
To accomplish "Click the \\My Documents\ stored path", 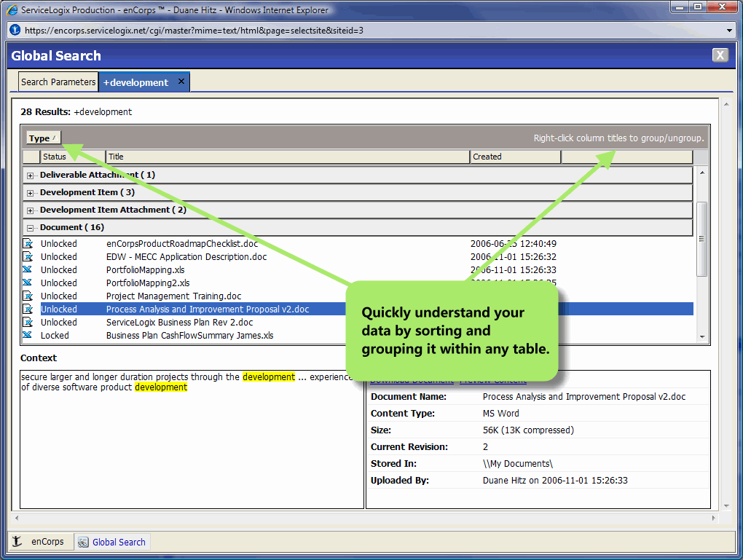I will point(518,463).
